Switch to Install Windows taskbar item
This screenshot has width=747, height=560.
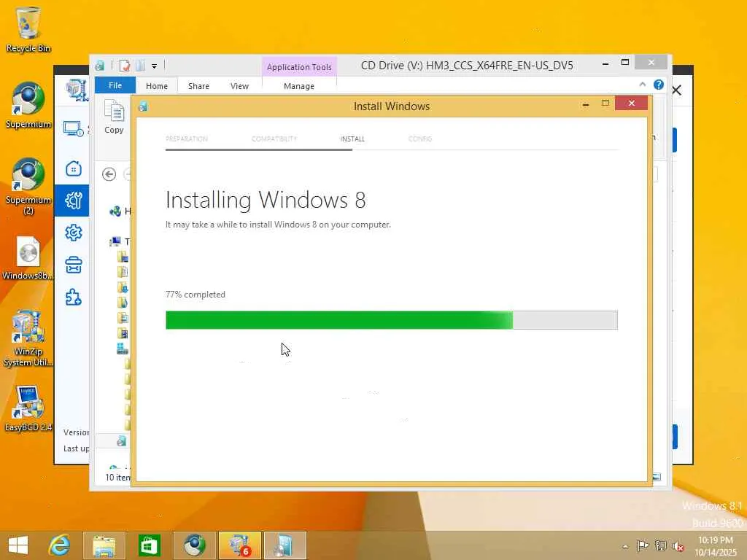[x=285, y=545]
